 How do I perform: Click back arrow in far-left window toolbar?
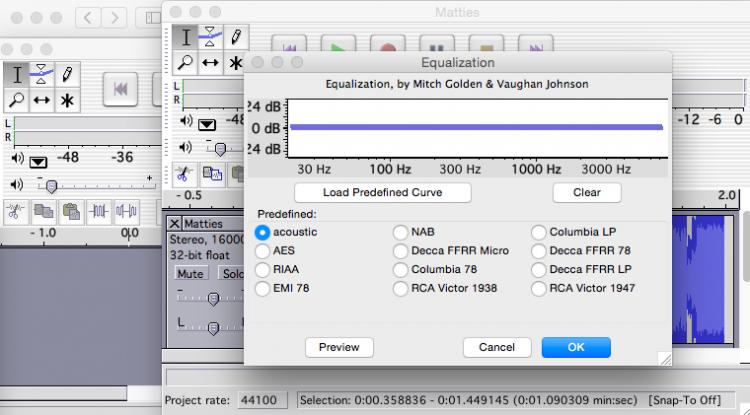coord(88,18)
